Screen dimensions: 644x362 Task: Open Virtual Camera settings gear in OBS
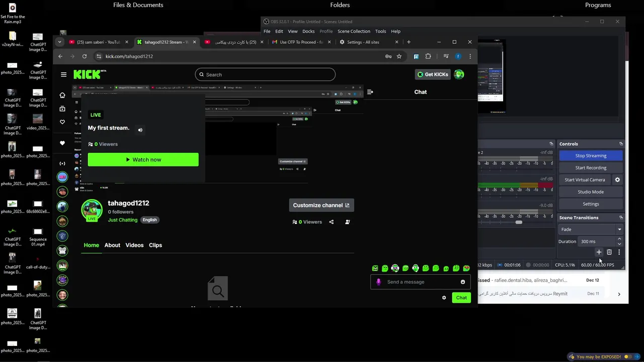(x=617, y=179)
